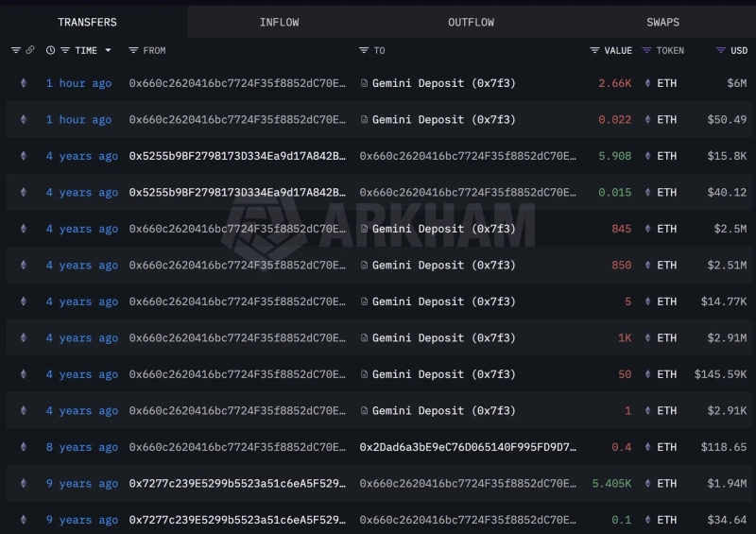Open the FROM column filter icon
756x534 pixels.
tap(133, 50)
